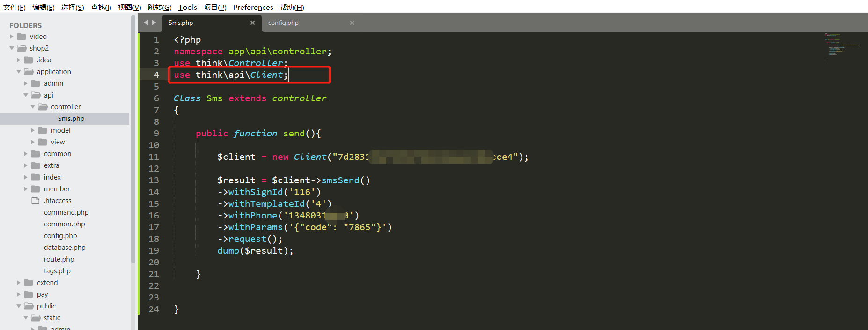Open the 视图(V) menu
This screenshot has width=868, height=330.
(129, 7)
